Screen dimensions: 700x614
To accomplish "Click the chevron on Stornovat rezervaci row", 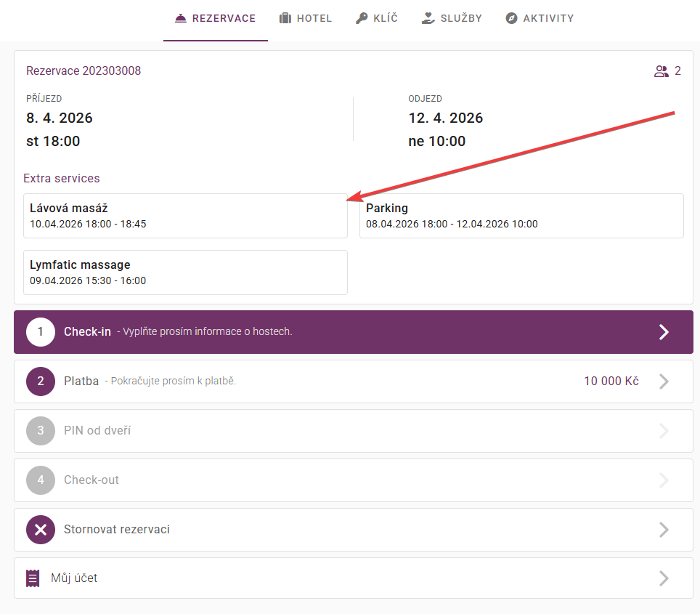I will 663,530.
